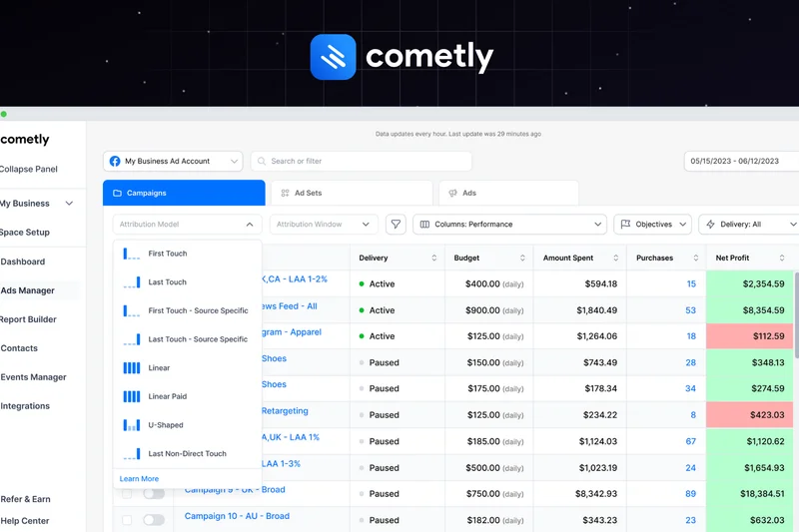
Task: Click the First Touch bar chart icon
Action: pos(132,253)
